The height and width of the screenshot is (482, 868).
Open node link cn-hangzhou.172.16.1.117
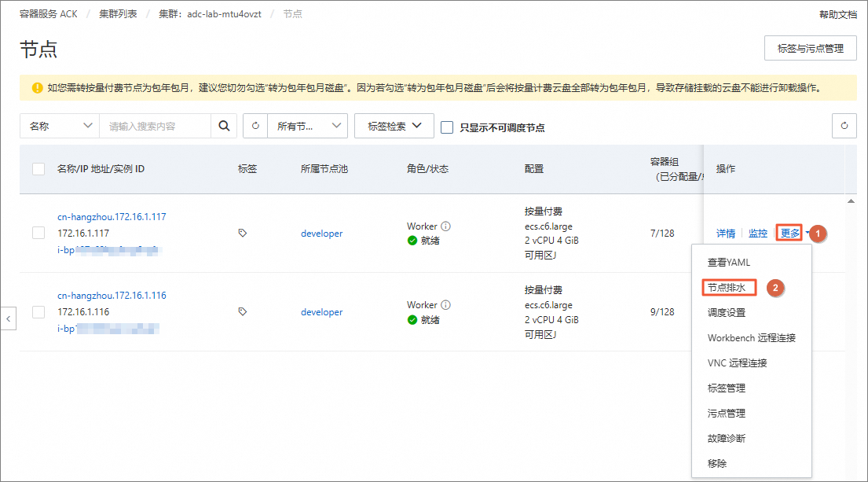(112, 216)
